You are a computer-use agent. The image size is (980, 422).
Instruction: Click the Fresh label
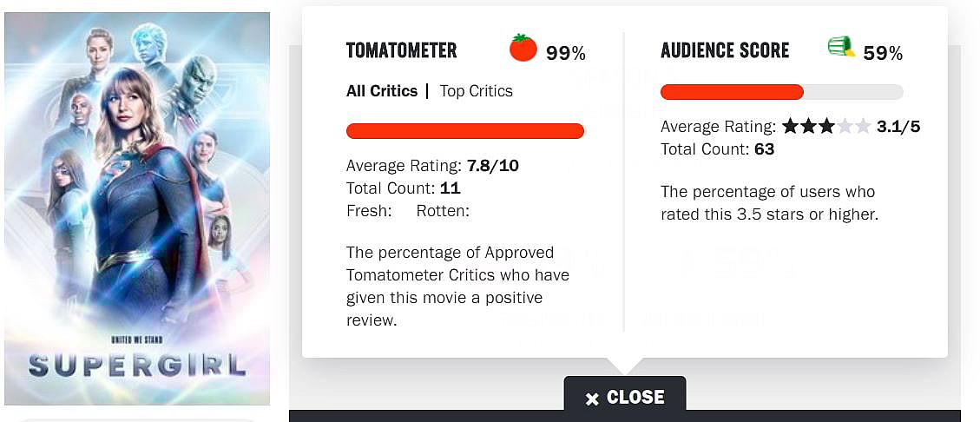click(368, 211)
